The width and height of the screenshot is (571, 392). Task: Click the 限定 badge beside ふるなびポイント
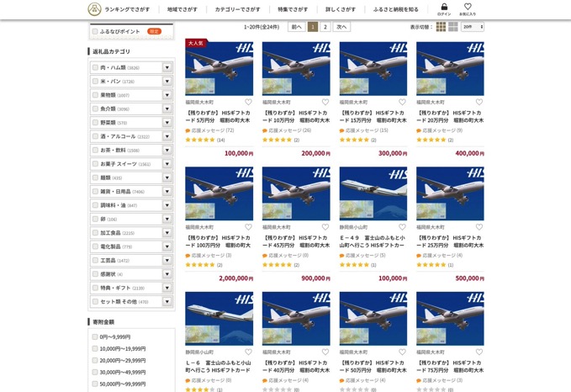point(155,31)
